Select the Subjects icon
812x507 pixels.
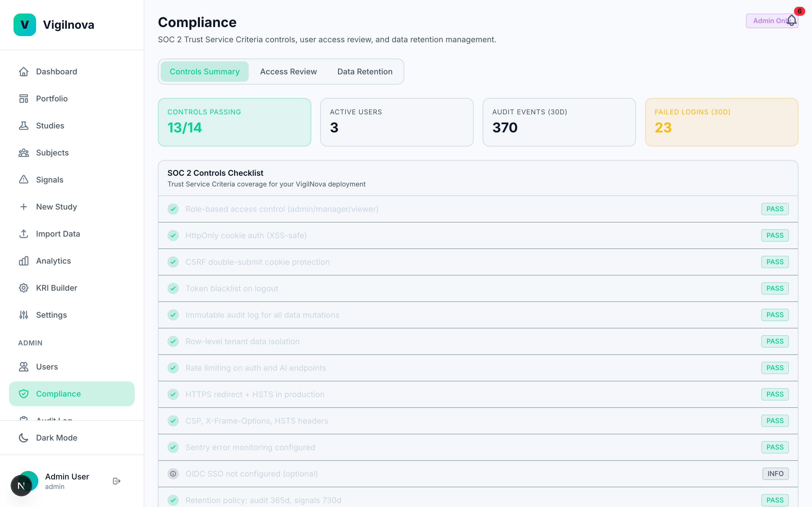pyautogui.click(x=23, y=153)
